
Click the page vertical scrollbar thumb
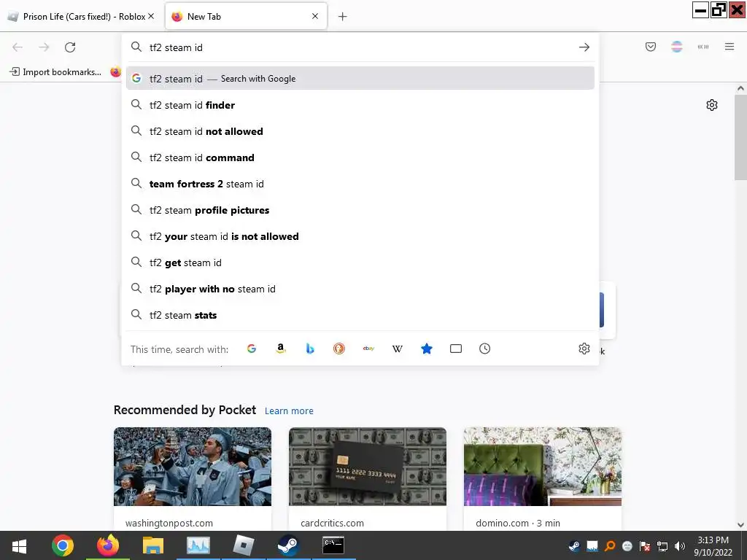coord(740,138)
